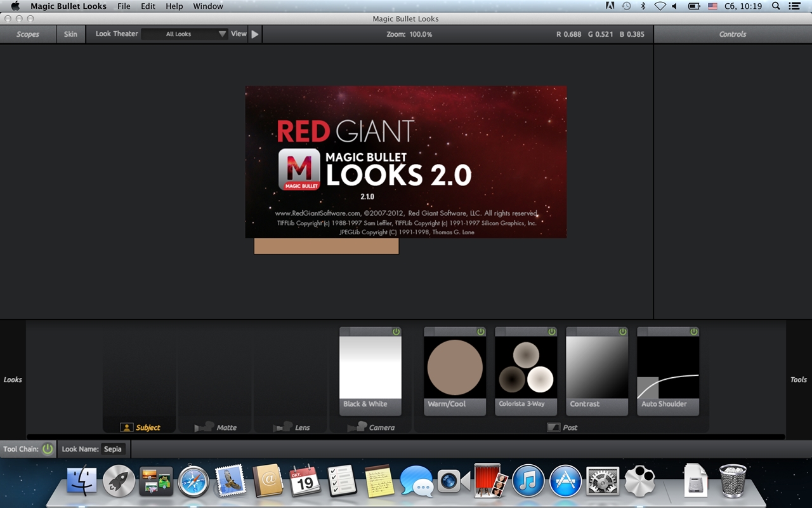
Task: Open the All Looks dropdown
Action: point(185,34)
